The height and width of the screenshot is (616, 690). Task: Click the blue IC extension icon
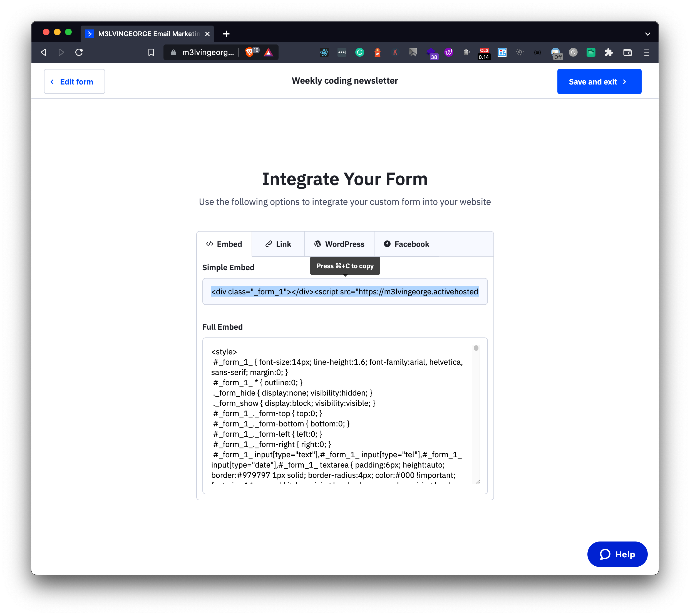(x=502, y=53)
